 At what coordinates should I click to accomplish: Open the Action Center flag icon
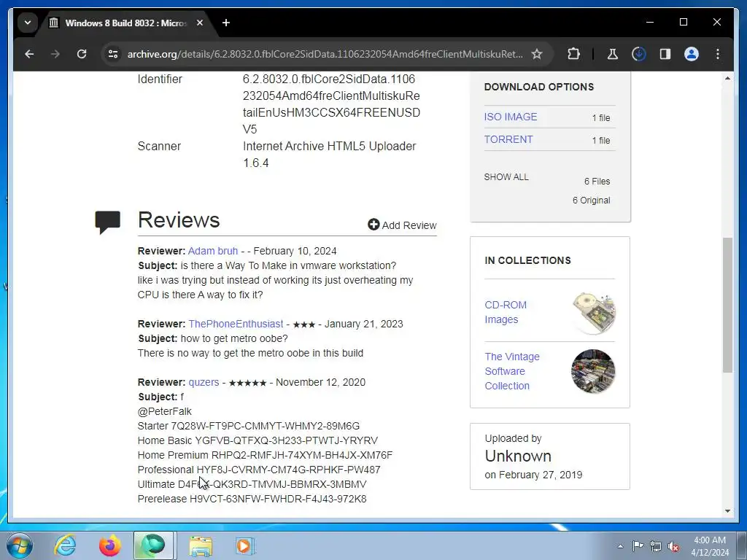pos(638,546)
